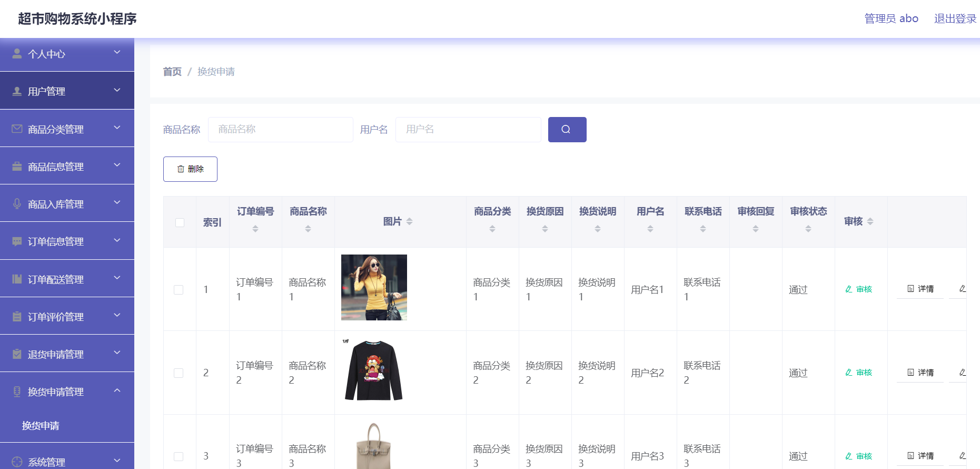
Task: Open the yellow sweater product image
Action: tap(374, 287)
